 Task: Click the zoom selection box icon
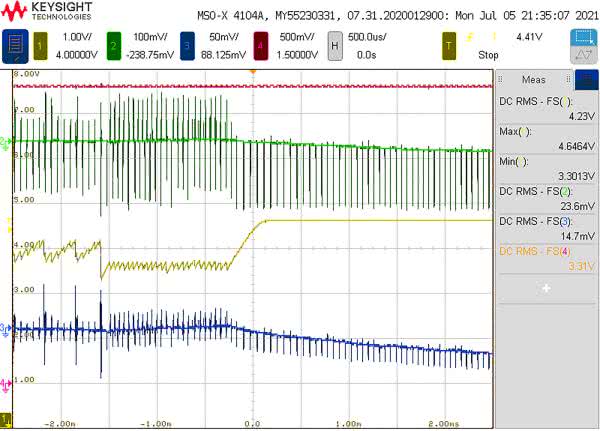(583, 37)
